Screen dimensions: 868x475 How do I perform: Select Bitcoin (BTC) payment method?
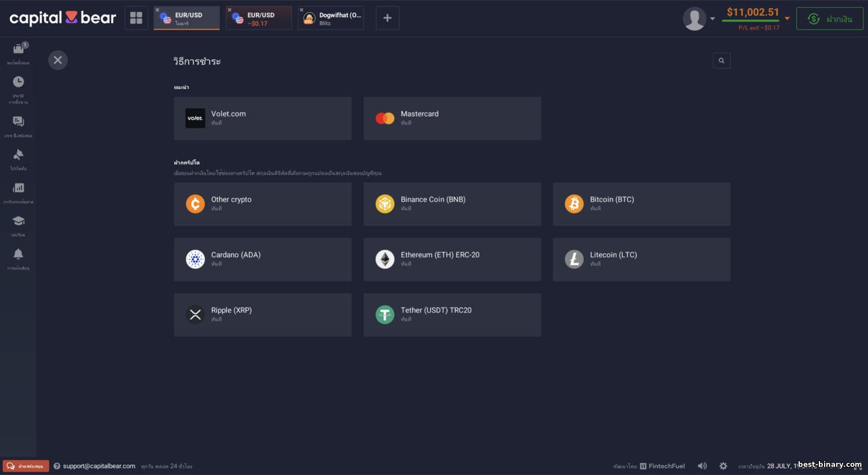(642, 204)
